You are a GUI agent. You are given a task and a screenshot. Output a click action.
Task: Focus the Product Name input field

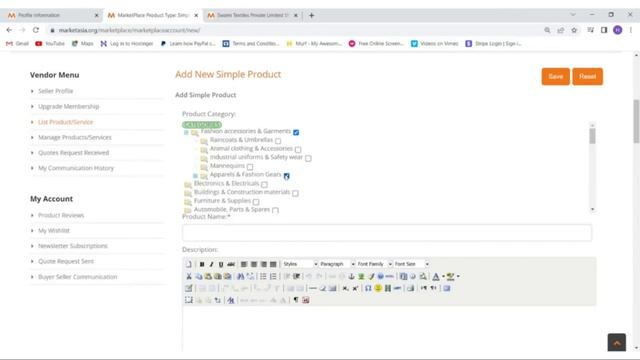(x=387, y=233)
